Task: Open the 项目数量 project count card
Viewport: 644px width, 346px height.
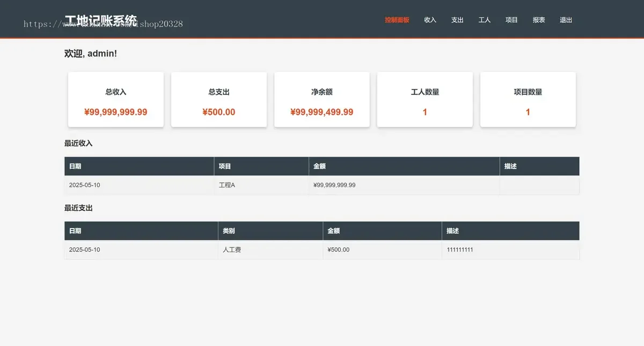Action: click(528, 99)
